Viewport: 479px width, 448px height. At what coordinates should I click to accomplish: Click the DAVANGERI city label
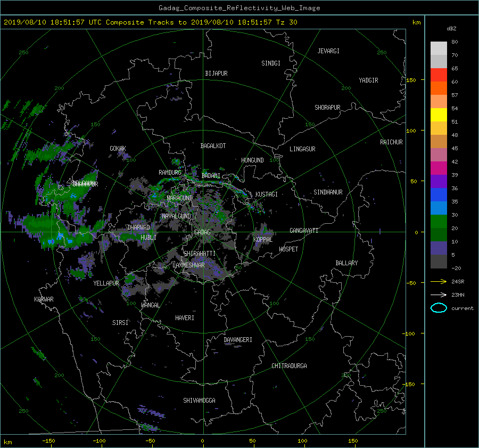tap(238, 340)
